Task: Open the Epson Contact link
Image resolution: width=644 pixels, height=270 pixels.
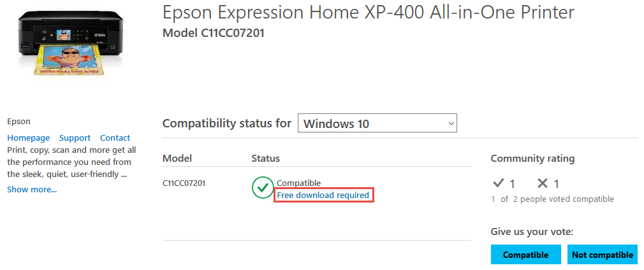Action: coord(115,138)
